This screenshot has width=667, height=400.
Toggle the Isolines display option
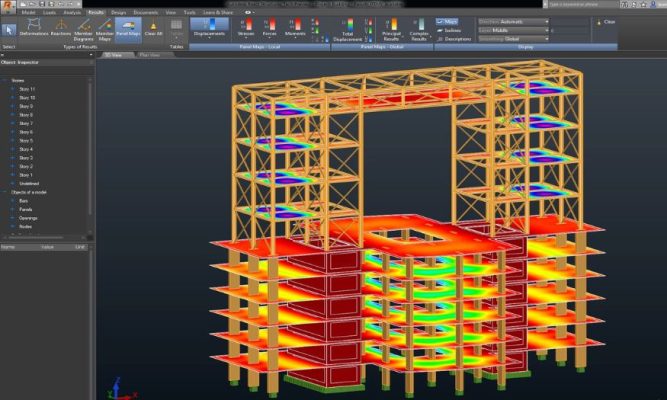pyautogui.click(x=450, y=30)
